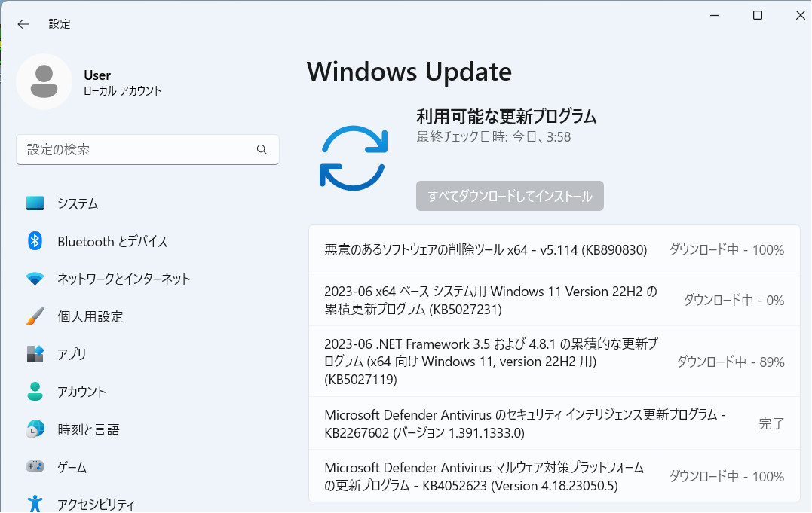Click the 個人用設定 paintbrush icon
The image size is (812, 513).
(35, 316)
